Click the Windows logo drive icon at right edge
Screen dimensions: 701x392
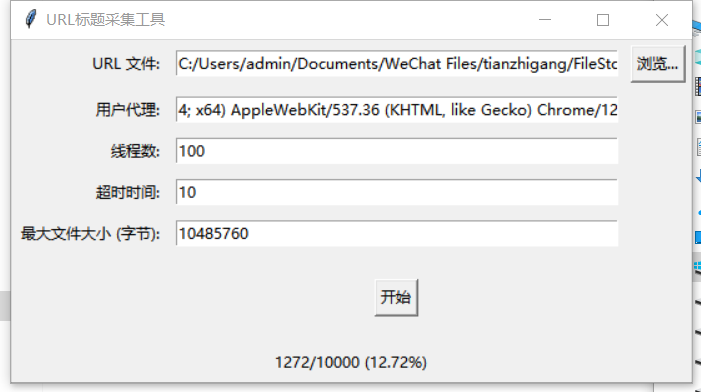[697, 267]
